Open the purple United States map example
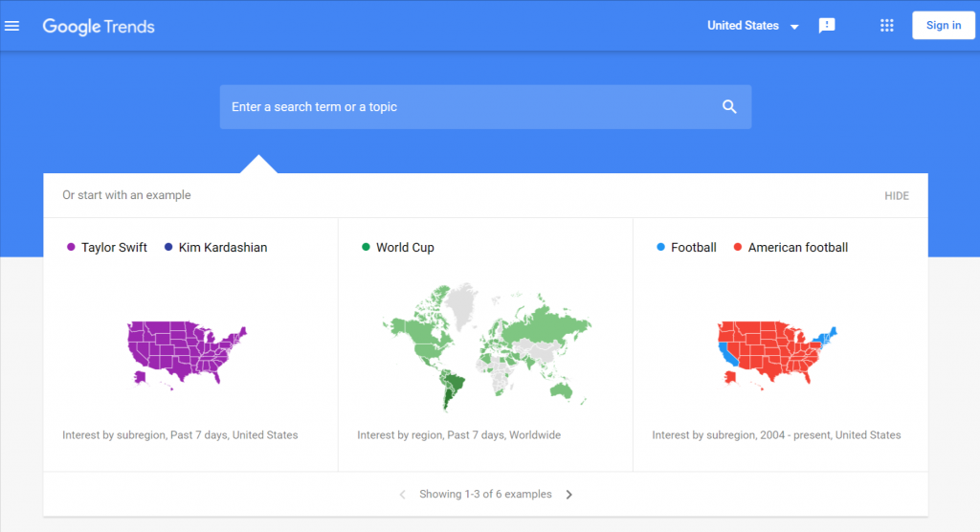The image size is (980, 532). [x=187, y=354]
